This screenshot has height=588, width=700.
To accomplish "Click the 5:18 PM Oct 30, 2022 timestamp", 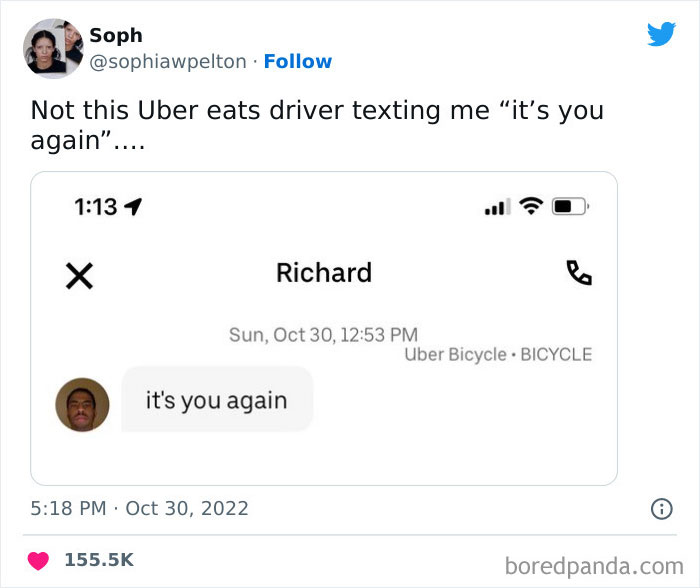I will click(x=139, y=509).
